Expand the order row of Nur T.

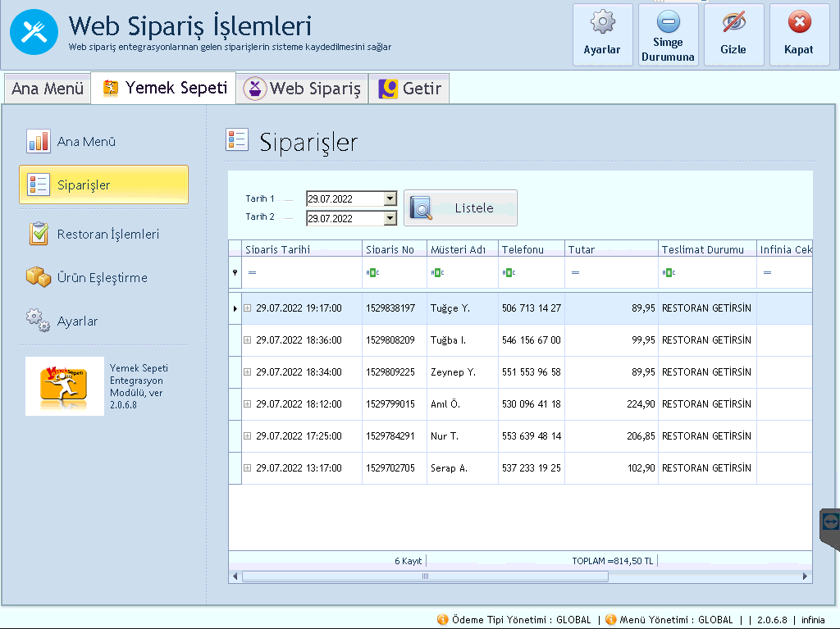(x=248, y=436)
